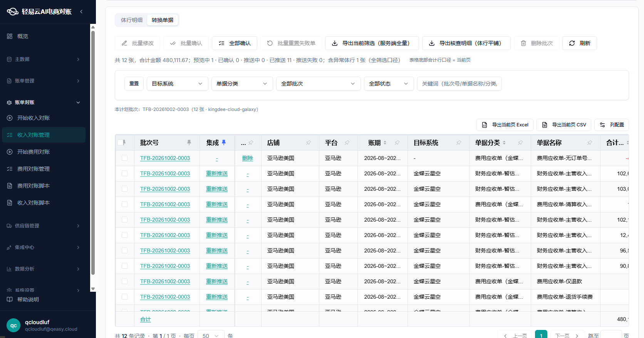
Task: Click 导出当前页 Excel button
Action: [x=505, y=125]
